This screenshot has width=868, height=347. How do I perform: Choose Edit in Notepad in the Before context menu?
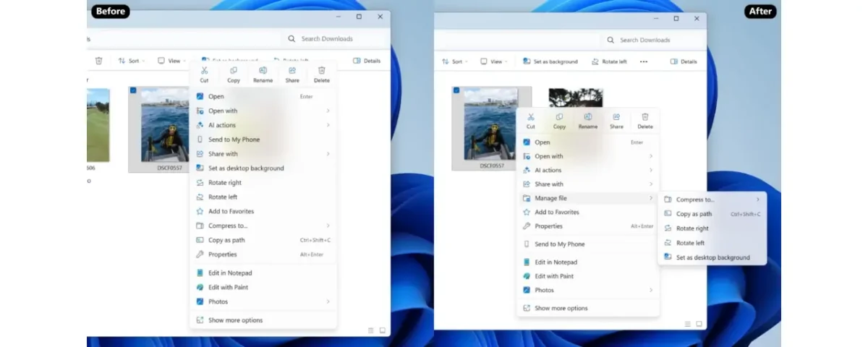click(263, 273)
